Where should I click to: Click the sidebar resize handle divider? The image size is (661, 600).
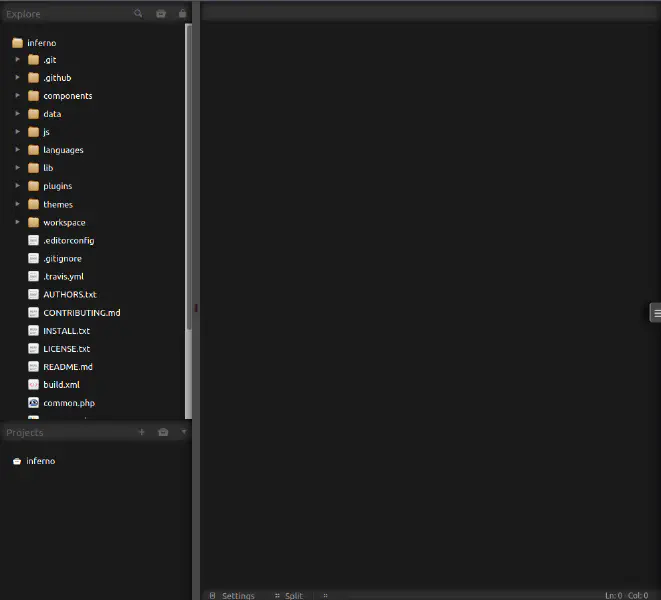[x=196, y=308]
